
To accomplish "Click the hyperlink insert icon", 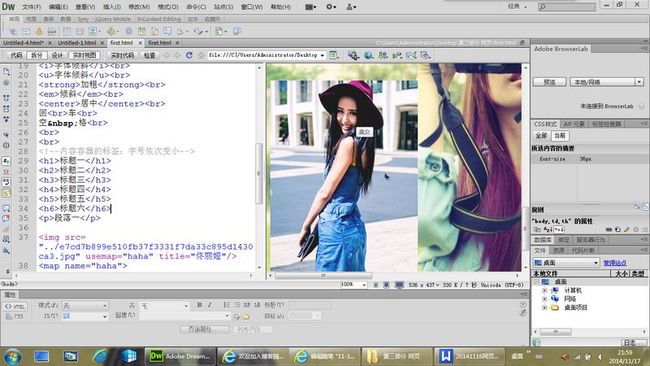I will coord(13,31).
